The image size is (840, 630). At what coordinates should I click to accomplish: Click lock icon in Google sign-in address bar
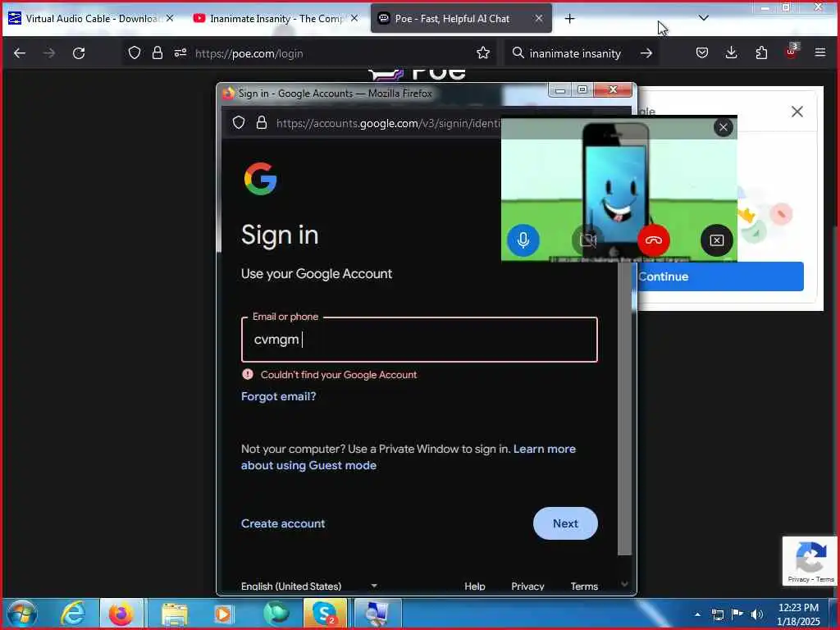(262, 123)
